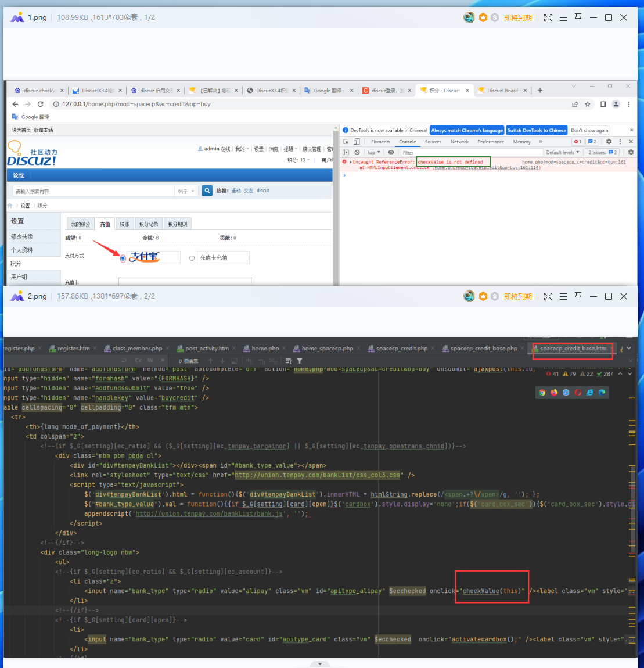This screenshot has height=668, width=644.
Task: Expand the console top context dropdown
Action: [374, 152]
